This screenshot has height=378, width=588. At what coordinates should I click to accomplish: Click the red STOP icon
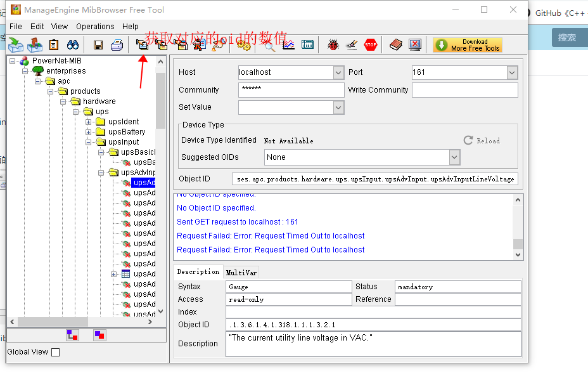(x=371, y=44)
